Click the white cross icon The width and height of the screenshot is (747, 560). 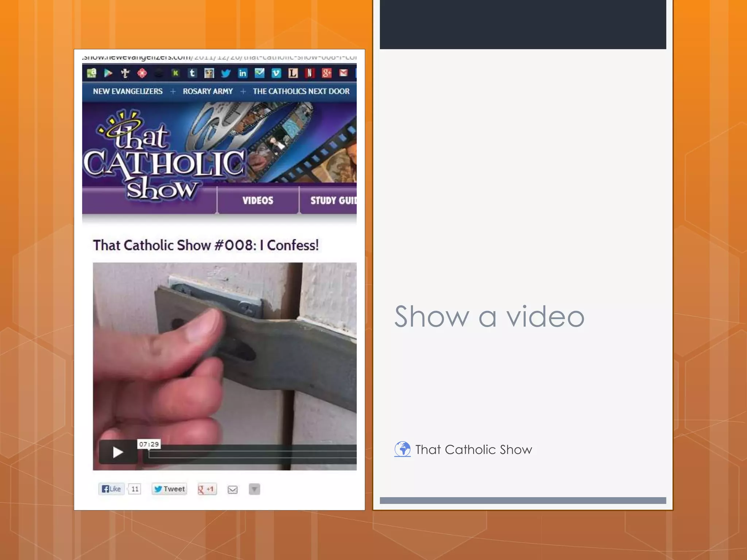point(125,73)
